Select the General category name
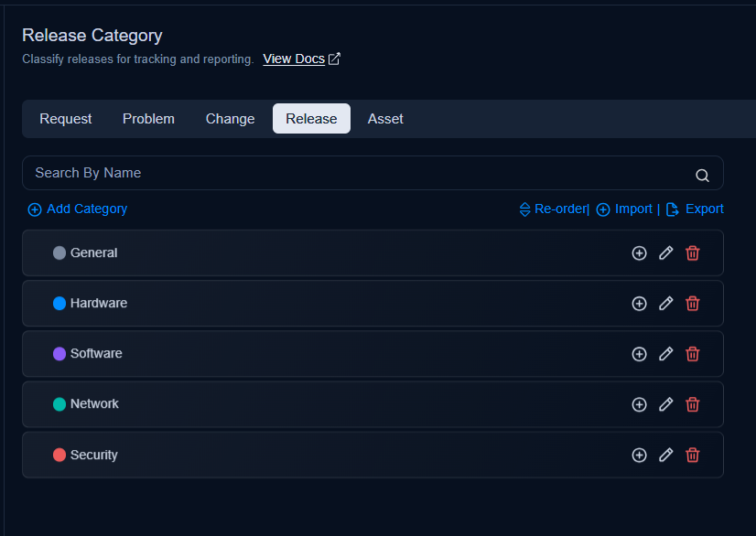 click(94, 253)
